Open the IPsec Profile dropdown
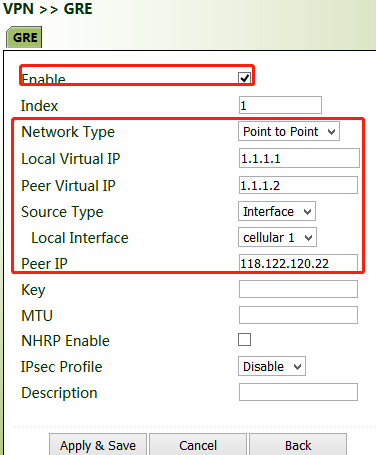The height and width of the screenshot is (455, 376). click(x=272, y=366)
